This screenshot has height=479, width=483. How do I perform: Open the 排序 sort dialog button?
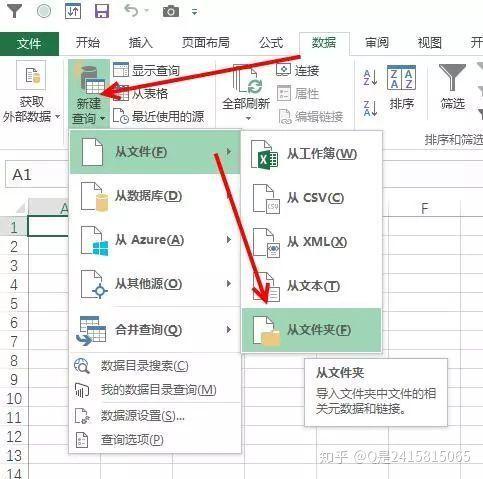click(x=401, y=88)
